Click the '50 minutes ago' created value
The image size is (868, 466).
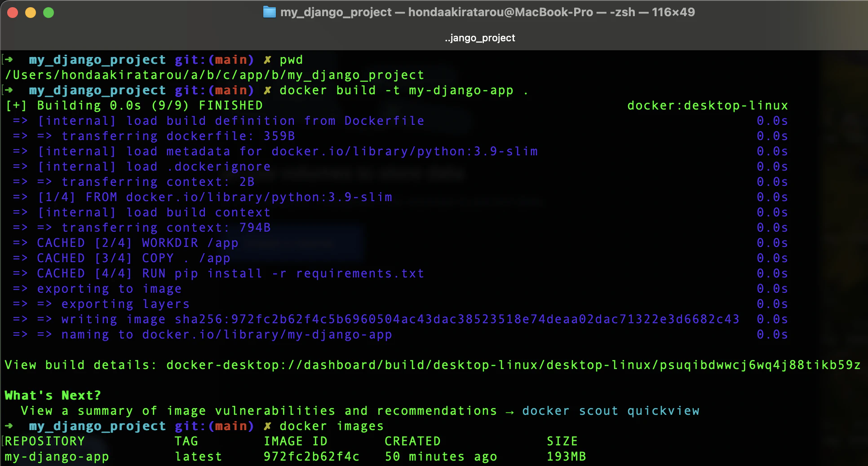point(441,457)
